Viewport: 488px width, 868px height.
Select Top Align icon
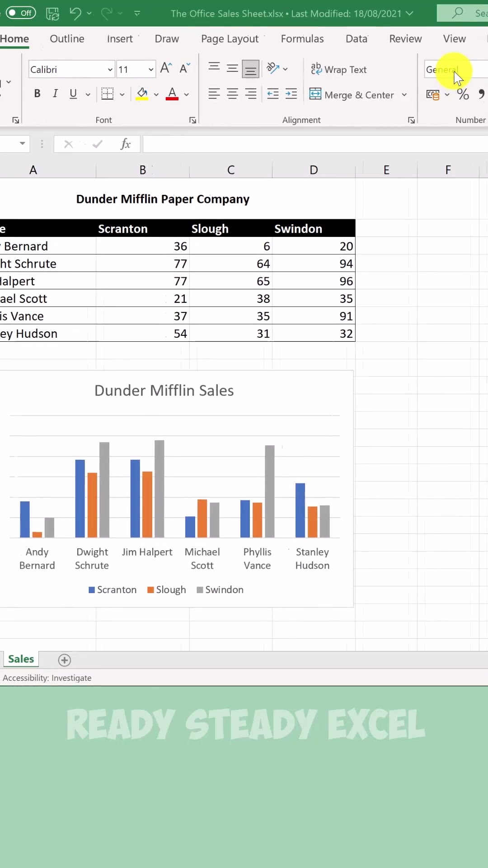214,68
